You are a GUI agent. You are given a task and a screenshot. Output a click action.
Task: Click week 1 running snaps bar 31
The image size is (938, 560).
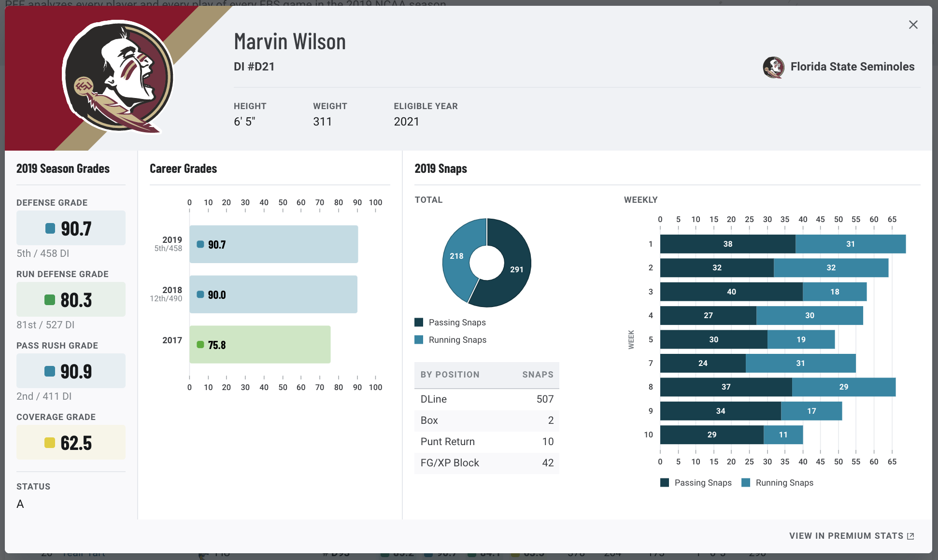(x=851, y=244)
